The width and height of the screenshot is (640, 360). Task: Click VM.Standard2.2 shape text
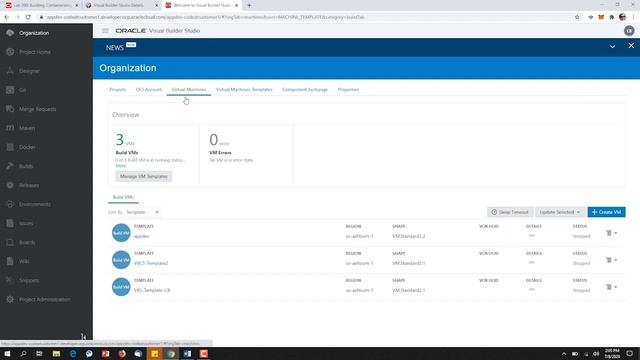(409, 236)
